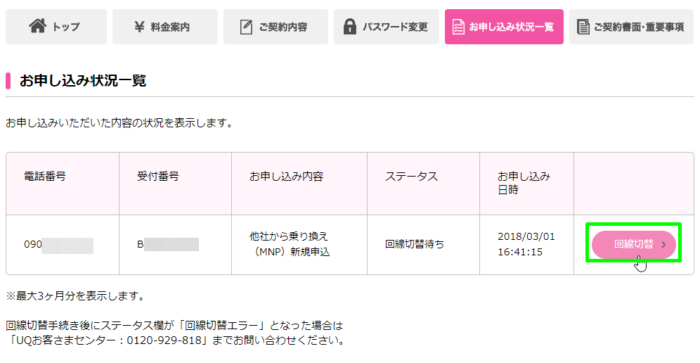This screenshot has width=700, height=363.
Task: Click the chevron arrow on 回線切替 button
Action: click(x=663, y=245)
